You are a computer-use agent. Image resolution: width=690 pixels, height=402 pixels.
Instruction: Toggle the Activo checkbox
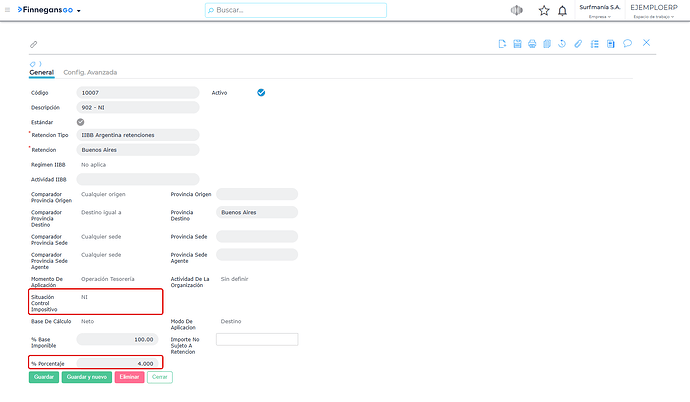(x=261, y=92)
